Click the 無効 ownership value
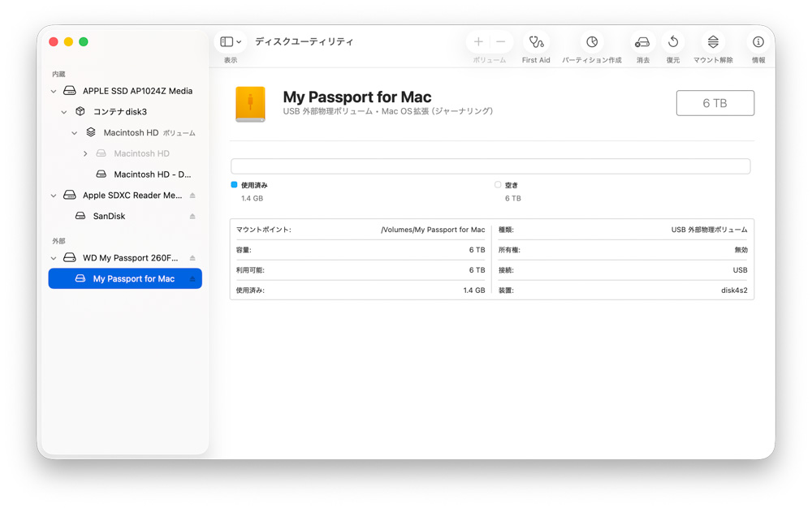 [741, 250]
